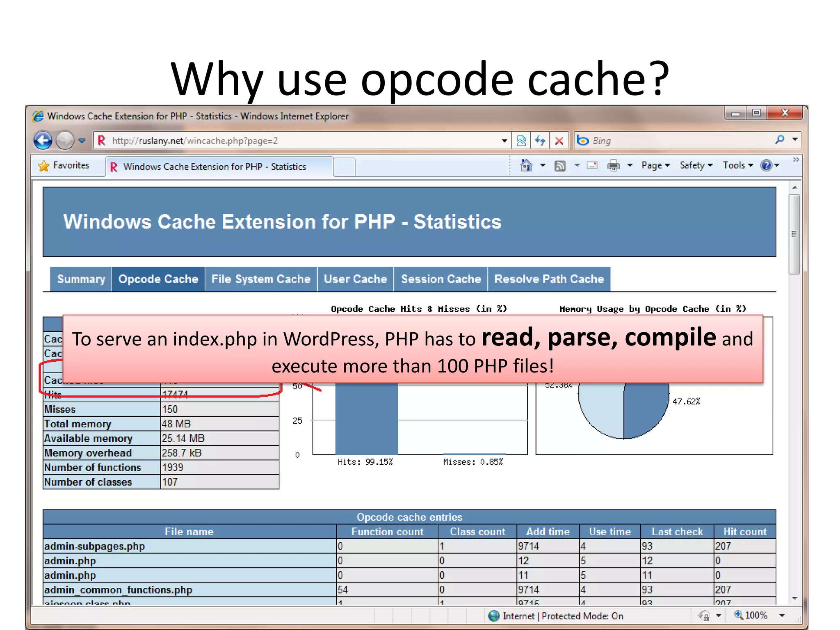The image size is (840, 630).
Task: Expand the command bar overflow chevron
Action: pyautogui.click(x=796, y=160)
